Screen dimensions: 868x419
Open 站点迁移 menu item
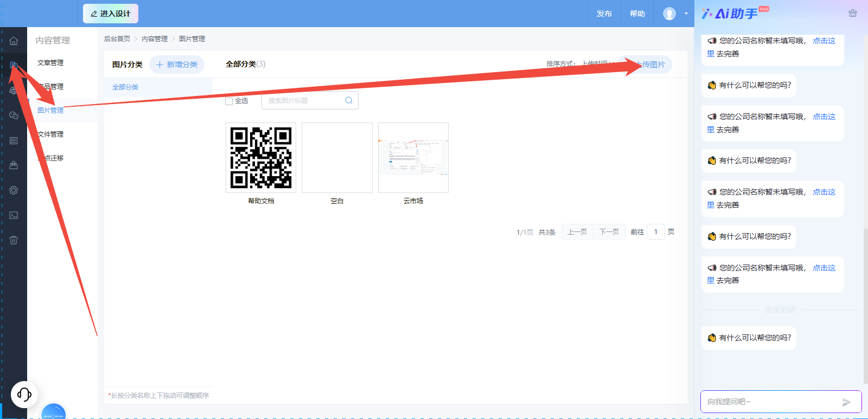(50, 158)
